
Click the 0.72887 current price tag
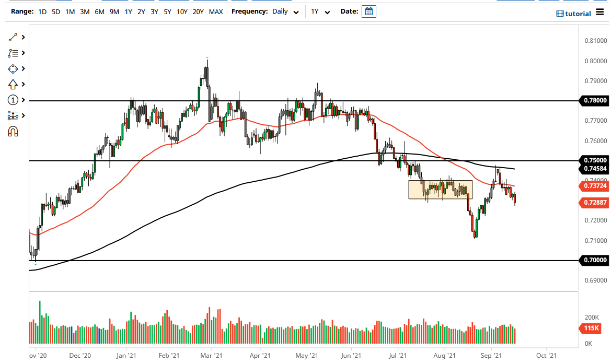pyautogui.click(x=595, y=203)
